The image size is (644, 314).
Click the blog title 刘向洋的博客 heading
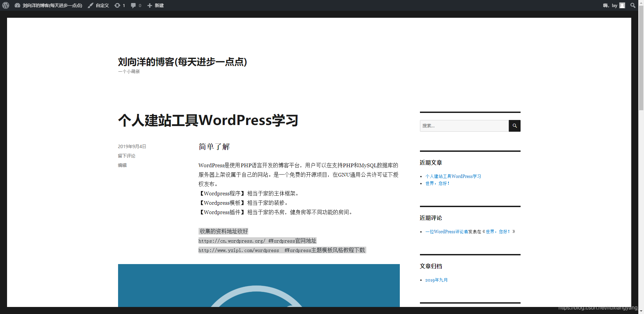click(182, 62)
